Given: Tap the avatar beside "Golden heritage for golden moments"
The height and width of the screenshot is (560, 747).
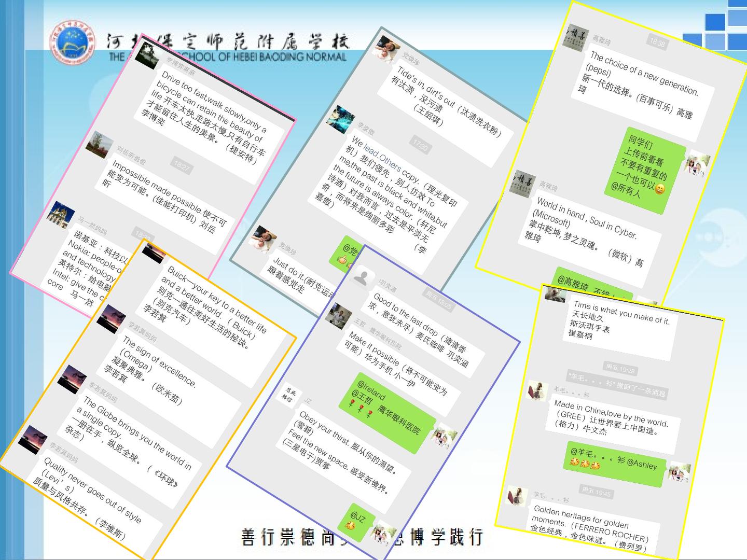Looking at the screenshot, I should (517, 496).
